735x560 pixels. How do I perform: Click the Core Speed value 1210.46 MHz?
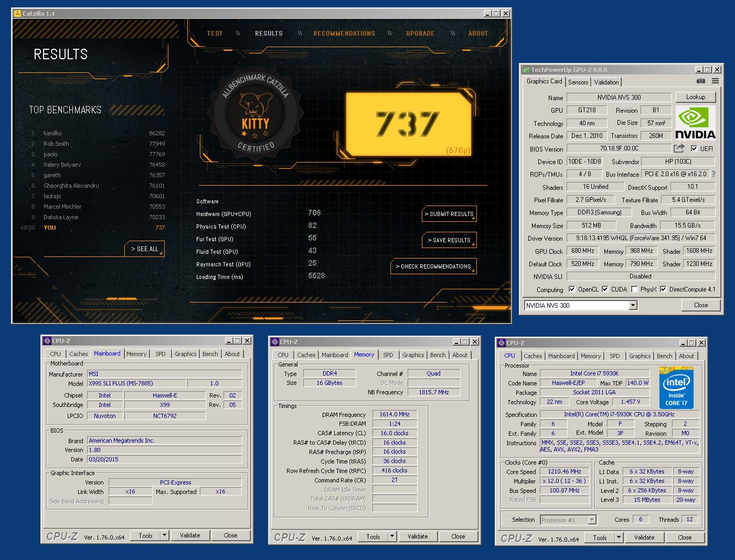point(565,471)
